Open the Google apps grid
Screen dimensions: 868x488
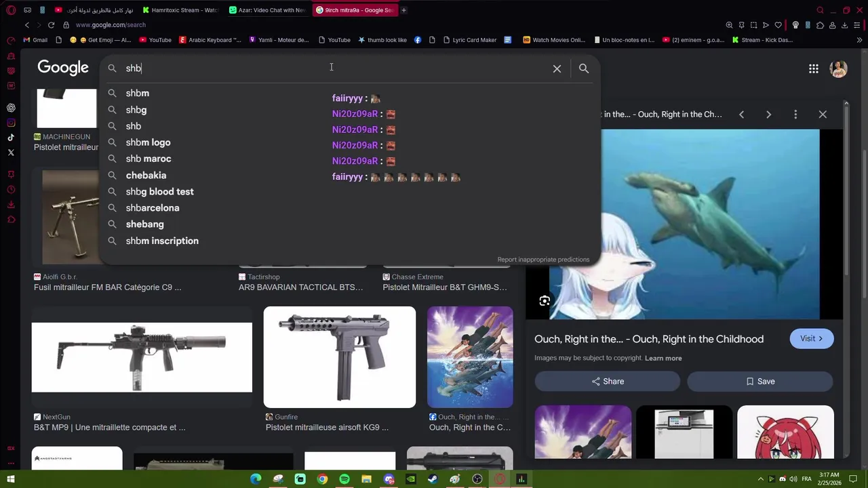(x=813, y=68)
